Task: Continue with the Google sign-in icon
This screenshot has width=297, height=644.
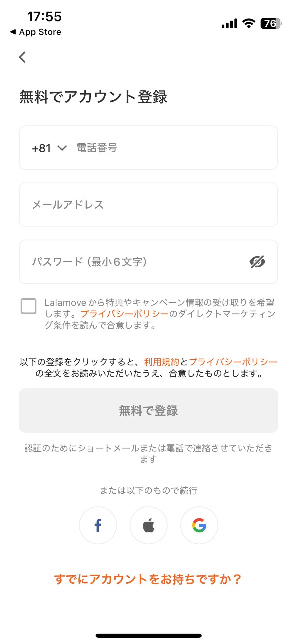Action: tap(199, 525)
